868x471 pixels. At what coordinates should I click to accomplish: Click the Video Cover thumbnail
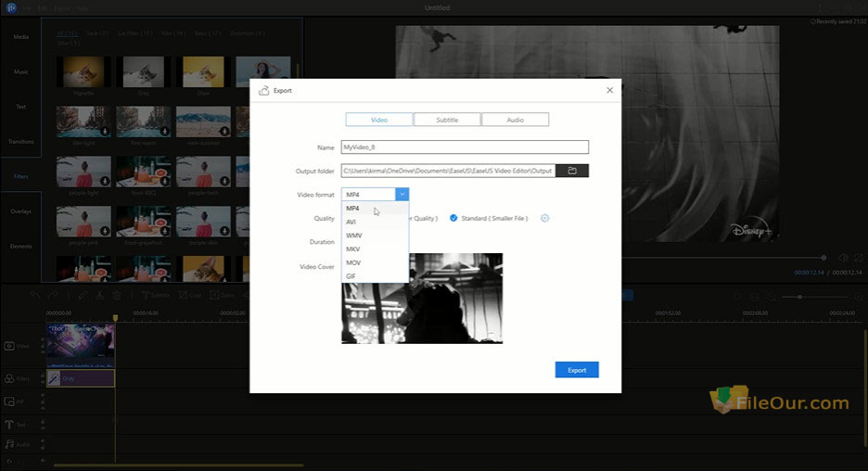pyautogui.click(x=422, y=299)
